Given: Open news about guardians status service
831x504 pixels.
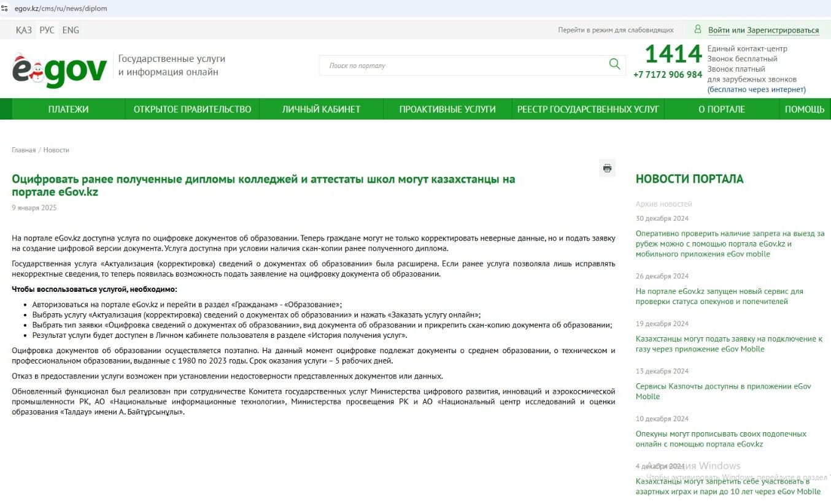Looking at the screenshot, I should [719, 296].
